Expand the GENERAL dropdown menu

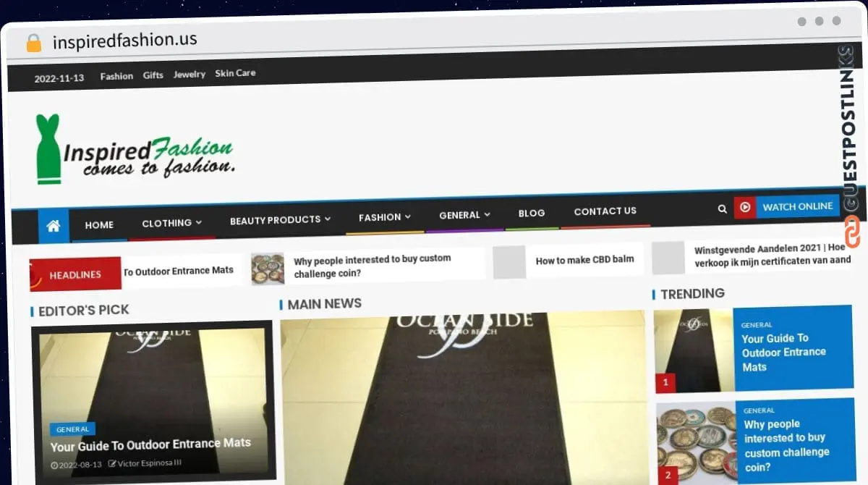click(464, 215)
